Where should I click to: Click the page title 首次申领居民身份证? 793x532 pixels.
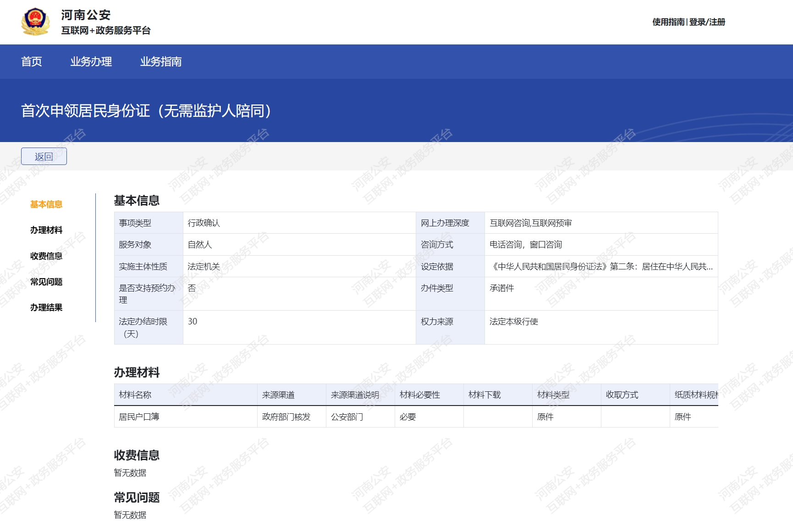point(147,111)
